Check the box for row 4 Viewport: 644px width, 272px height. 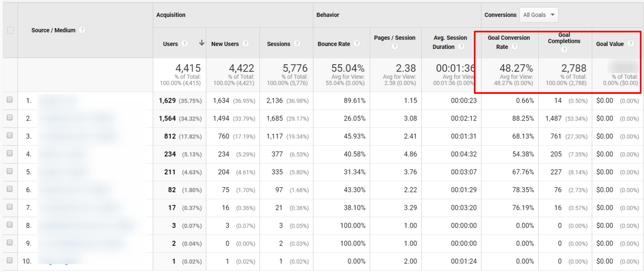[10, 153]
